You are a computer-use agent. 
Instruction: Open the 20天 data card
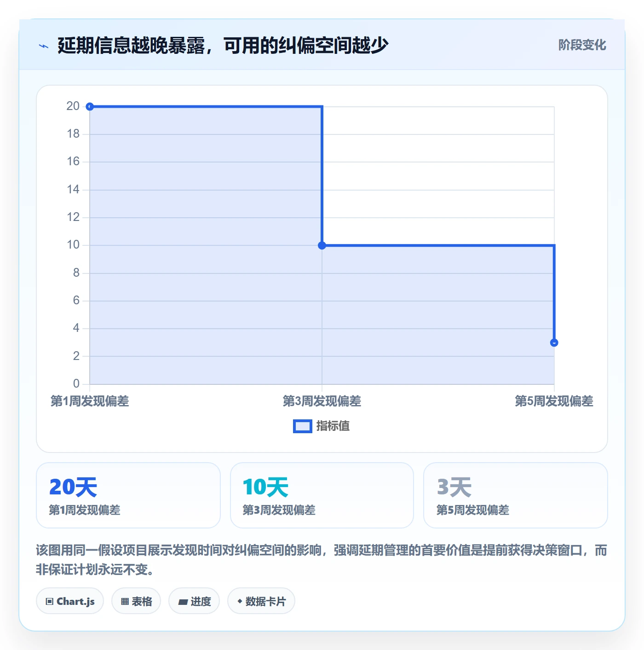pos(128,495)
